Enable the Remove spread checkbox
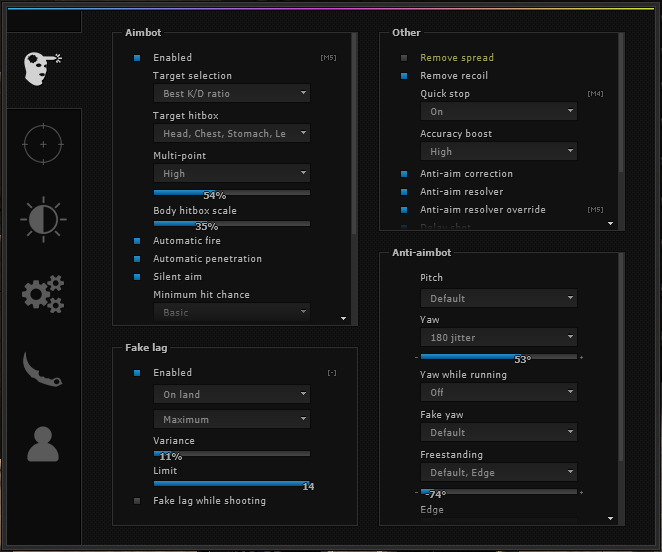Image resolution: width=662 pixels, height=552 pixels. 404,58
